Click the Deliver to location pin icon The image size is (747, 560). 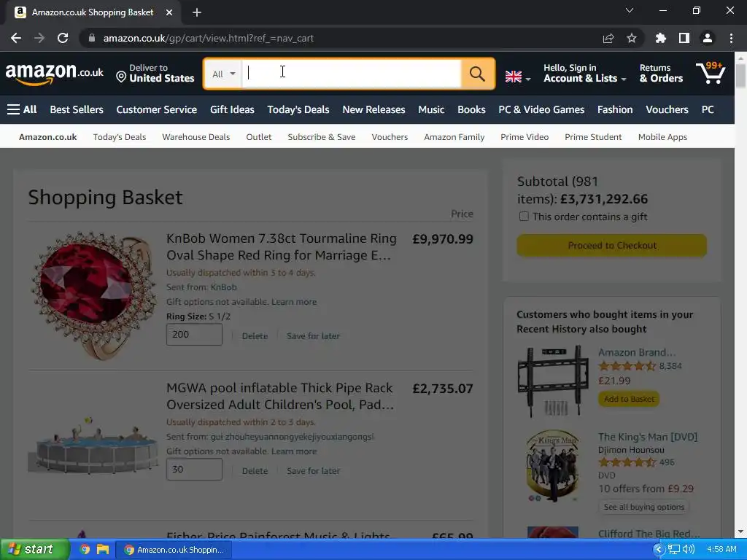point(121,77)
